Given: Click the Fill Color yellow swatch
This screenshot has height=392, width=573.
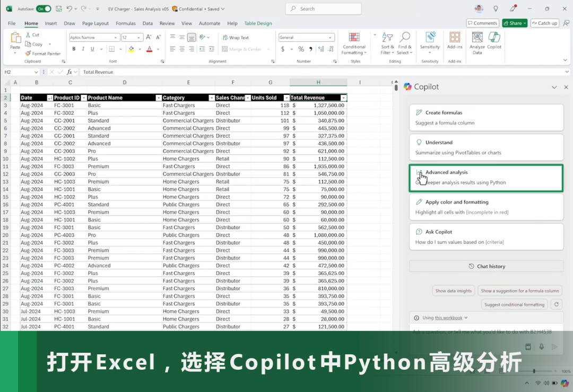Looking at the screenshot, I should pyautogui.click(x=131, y=49).
